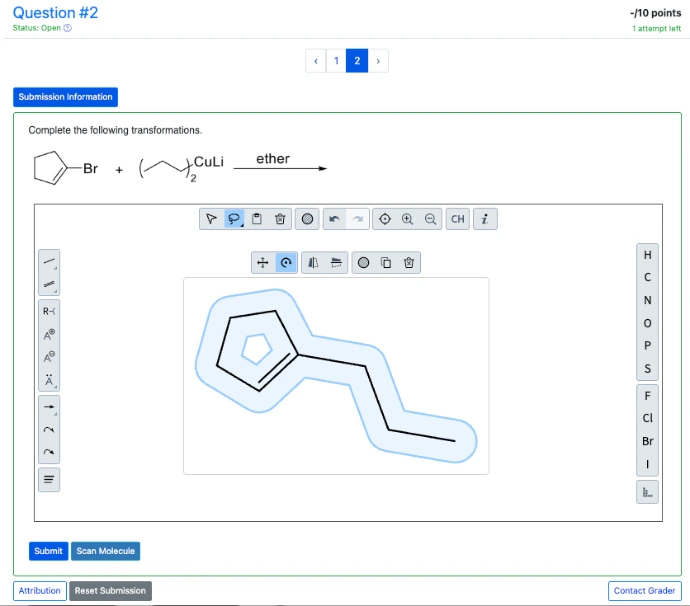
Task: Click the top toolbar trash delete icon
Action: pyautogui.click(x=280, y=219)
